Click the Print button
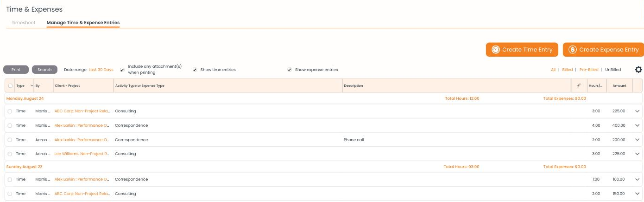Viewport: 644px width, 202px height. tap(16, 70)
